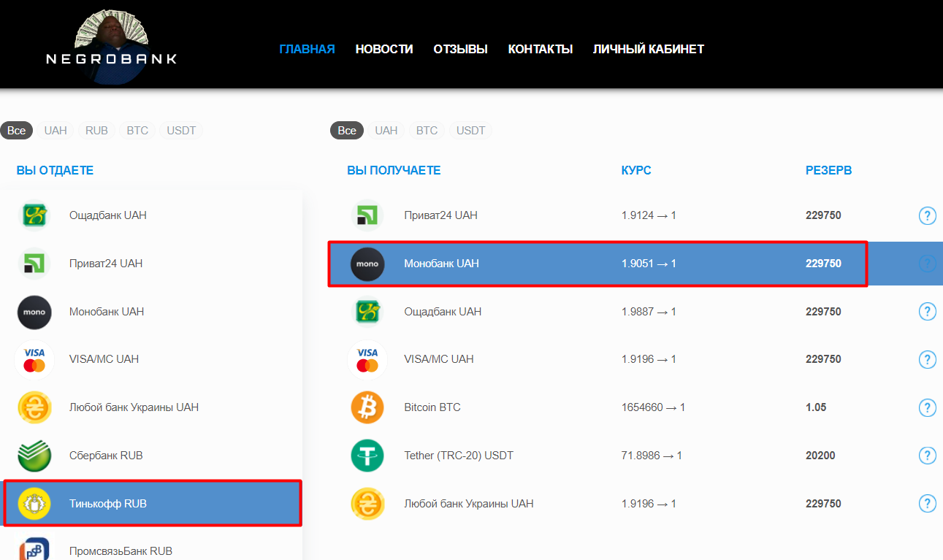This screenshot has height=560, width=943.
Task: Go to ГЛАВНАЯ page
Action: pyautogui.click(x=307, y=49)
